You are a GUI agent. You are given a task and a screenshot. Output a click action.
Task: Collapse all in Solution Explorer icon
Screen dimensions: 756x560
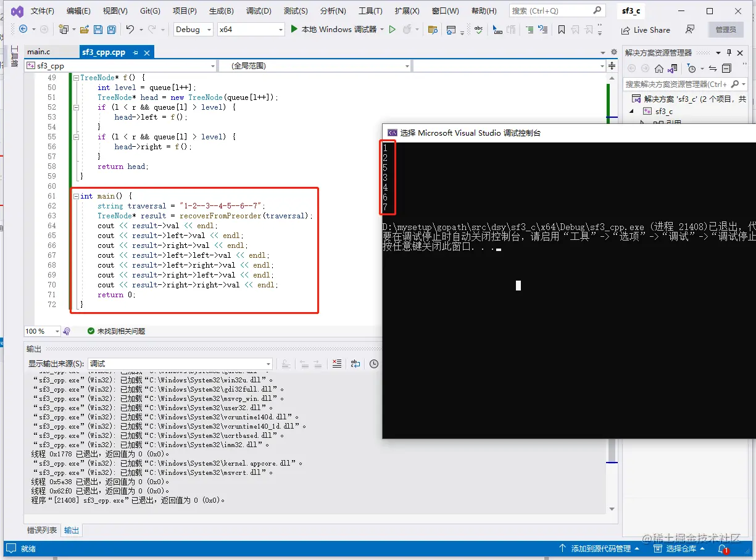(x=726, y=68)
